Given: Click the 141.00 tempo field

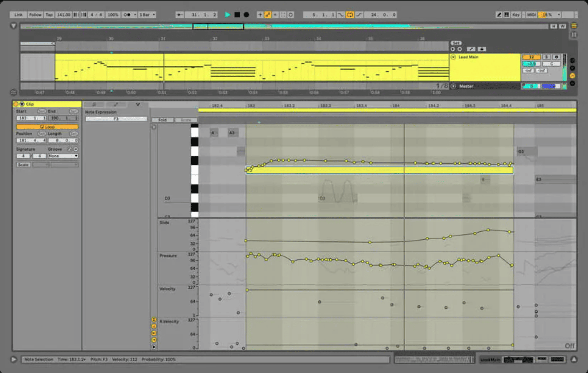Looking at the screenshot, I should pos(63,15).
